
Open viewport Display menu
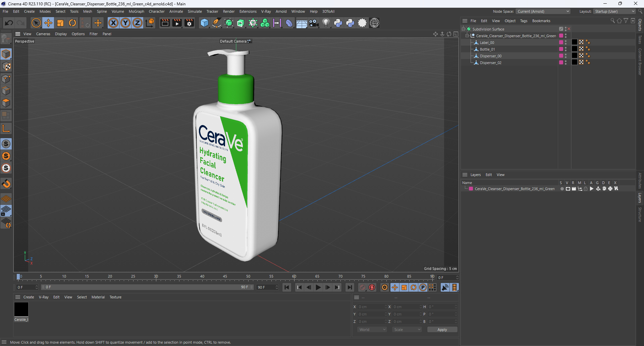61,34
